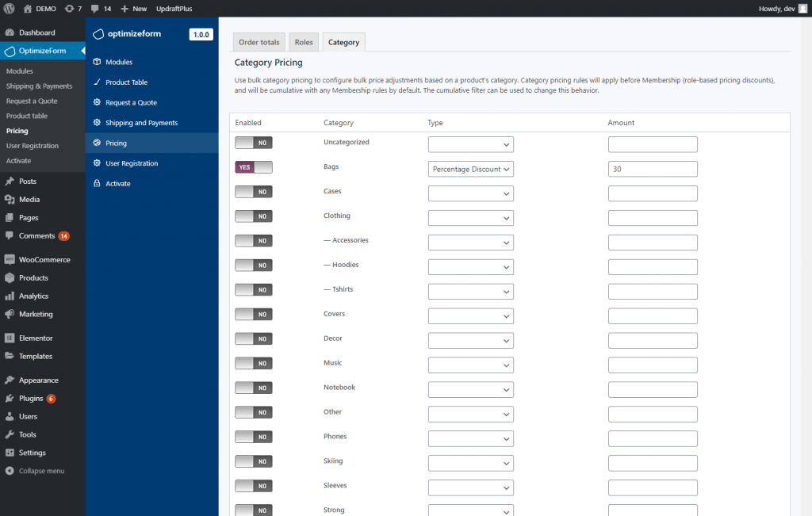The image size is (812, 516).
Task: Switch to the Roles tab
Action: [x=304, y=42]
